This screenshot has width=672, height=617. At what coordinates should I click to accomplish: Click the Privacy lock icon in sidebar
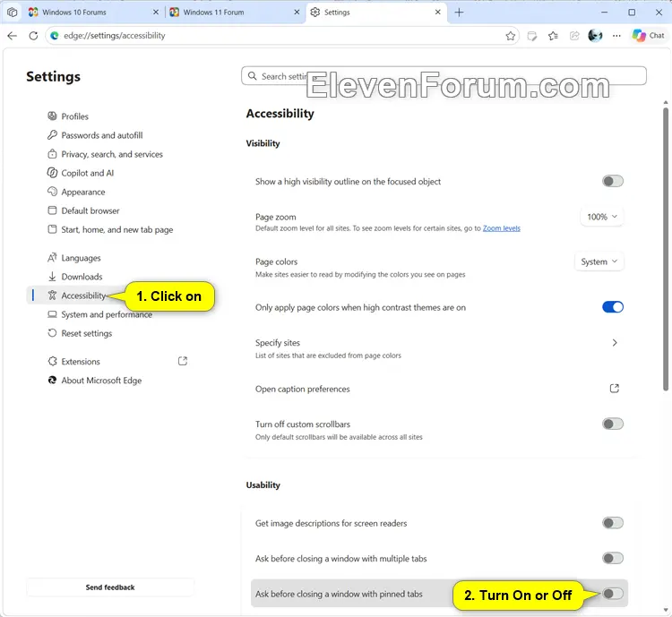coord(52,154)
